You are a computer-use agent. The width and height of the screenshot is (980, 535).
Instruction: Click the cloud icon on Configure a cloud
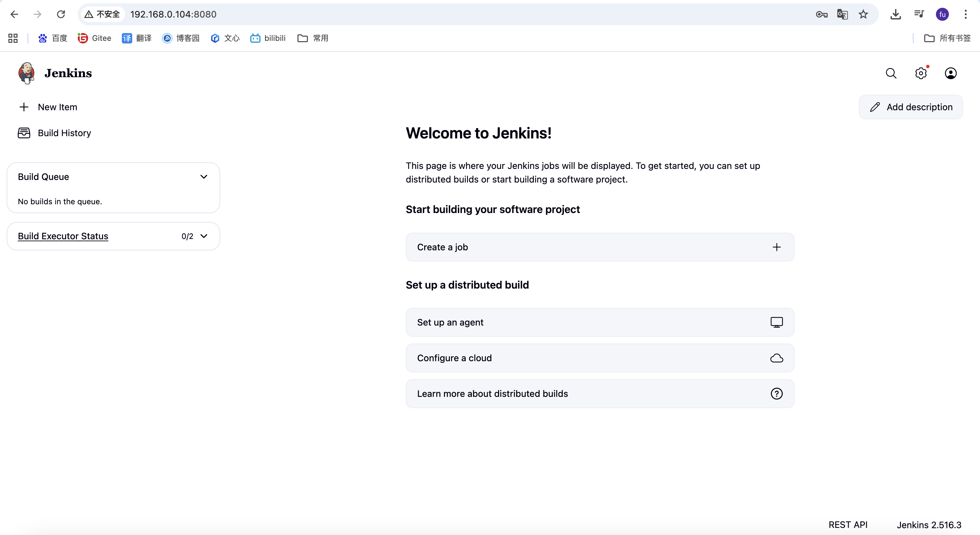(776, 358)
